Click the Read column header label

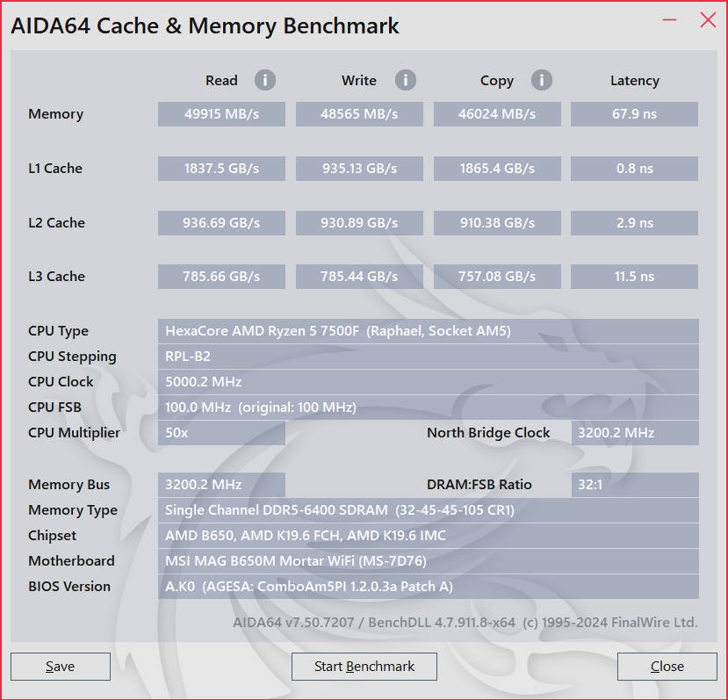tap(221, 80)
